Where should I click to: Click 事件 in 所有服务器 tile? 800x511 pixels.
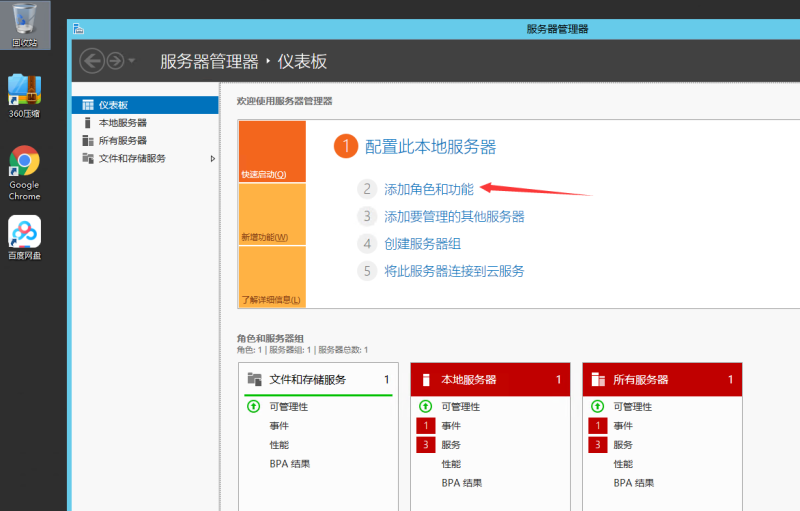click(623, 426)
